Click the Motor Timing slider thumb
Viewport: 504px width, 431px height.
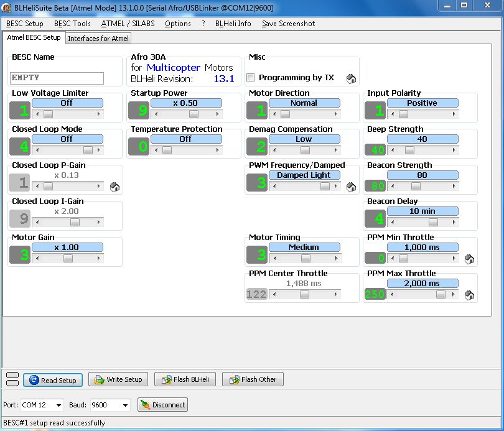[x=306, y=258]
